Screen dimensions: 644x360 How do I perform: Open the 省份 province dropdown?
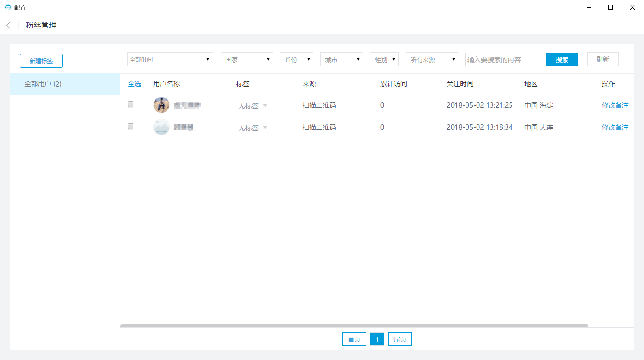tap(296, 59)
